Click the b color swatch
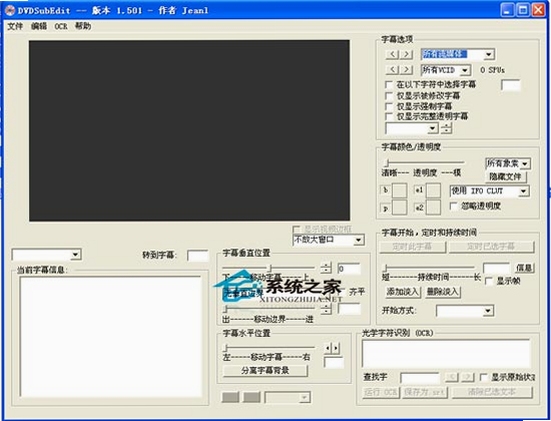The height and width of the screenshot is (421, 551). (399, 190)
